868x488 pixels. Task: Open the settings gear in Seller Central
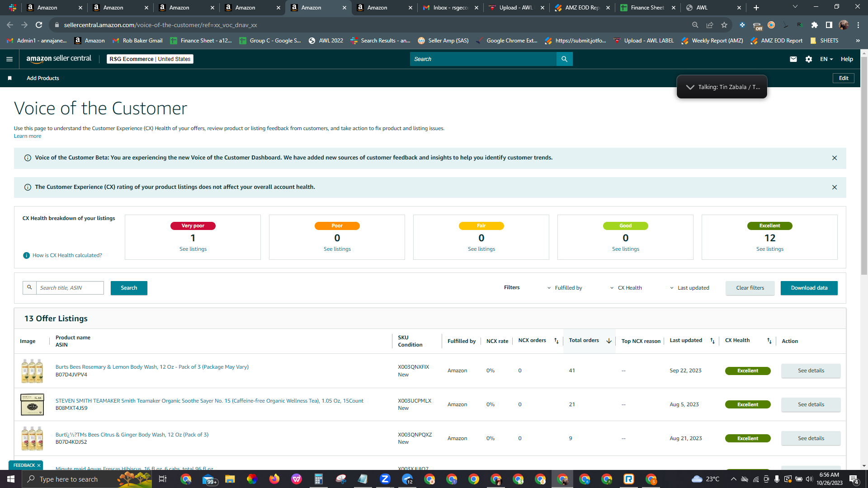(809, 59)
